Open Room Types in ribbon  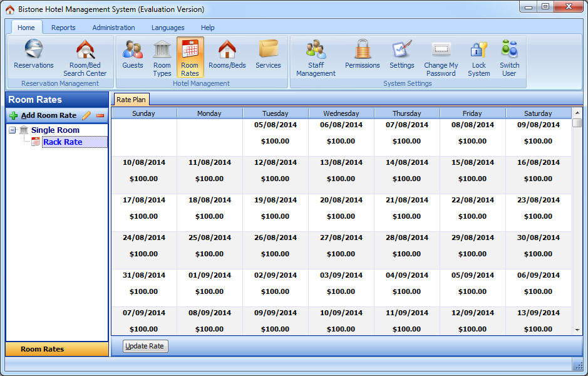click(162, 50)
